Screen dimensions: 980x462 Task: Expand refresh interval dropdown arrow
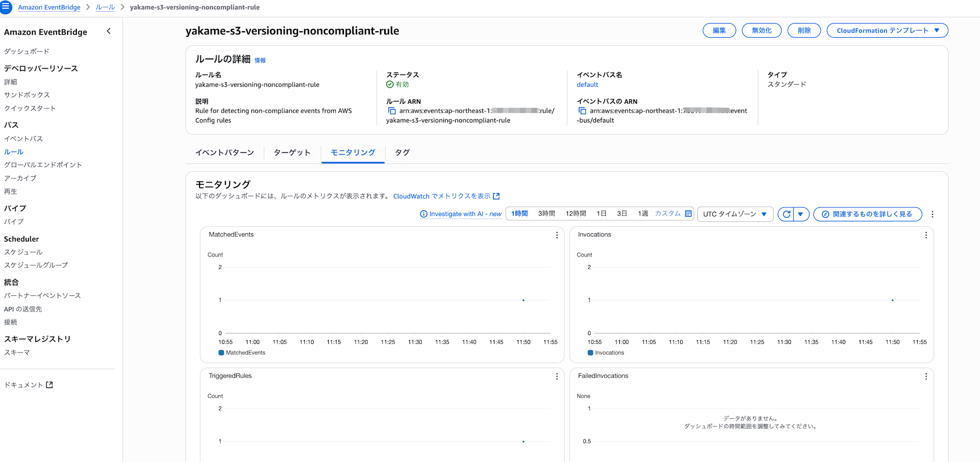tap(801, 214)
